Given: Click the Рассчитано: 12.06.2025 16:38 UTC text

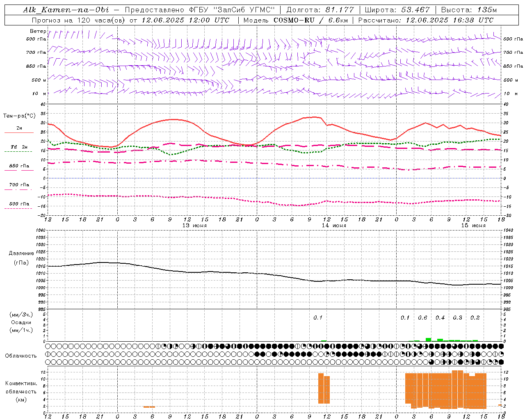Looking at the screenshot, I should [x=426, y=20].
